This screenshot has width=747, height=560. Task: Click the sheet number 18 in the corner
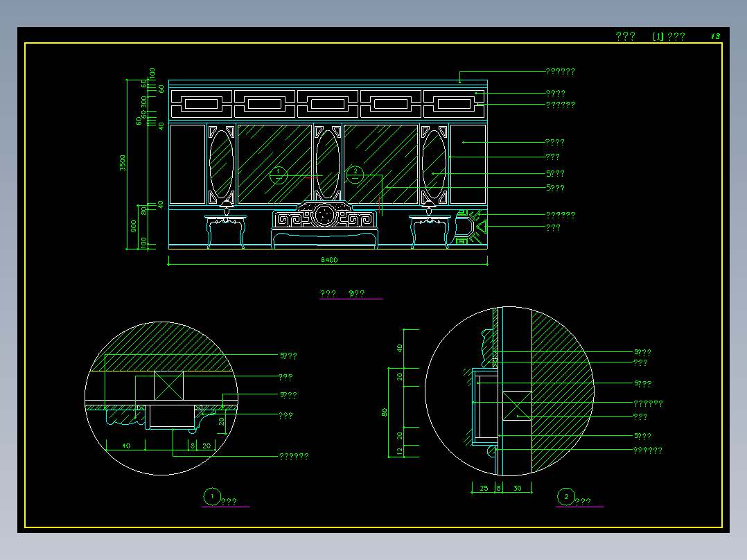pyautogui.click(x=715, y=36)
